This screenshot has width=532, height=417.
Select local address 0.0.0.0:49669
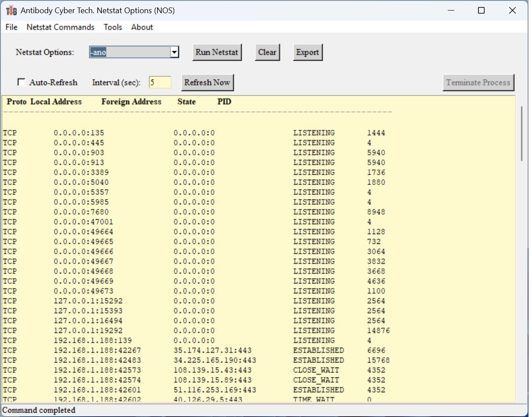(x=83, y=281)
